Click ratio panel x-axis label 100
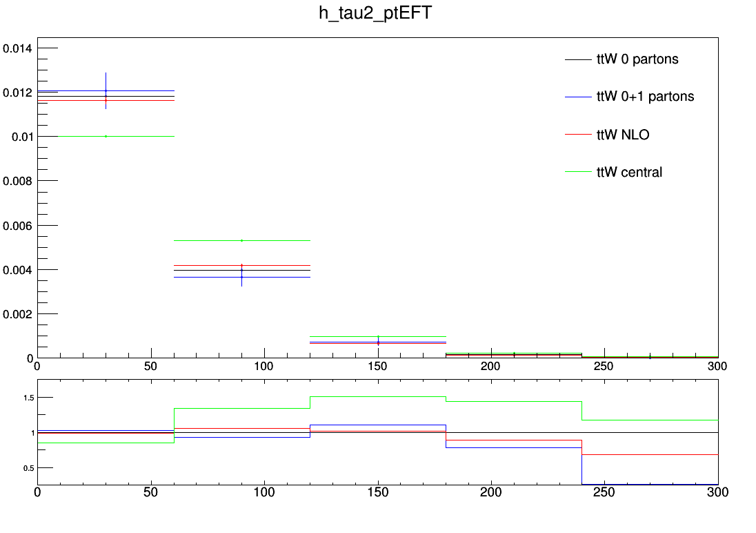756x533 pixels. click(264, 492)
